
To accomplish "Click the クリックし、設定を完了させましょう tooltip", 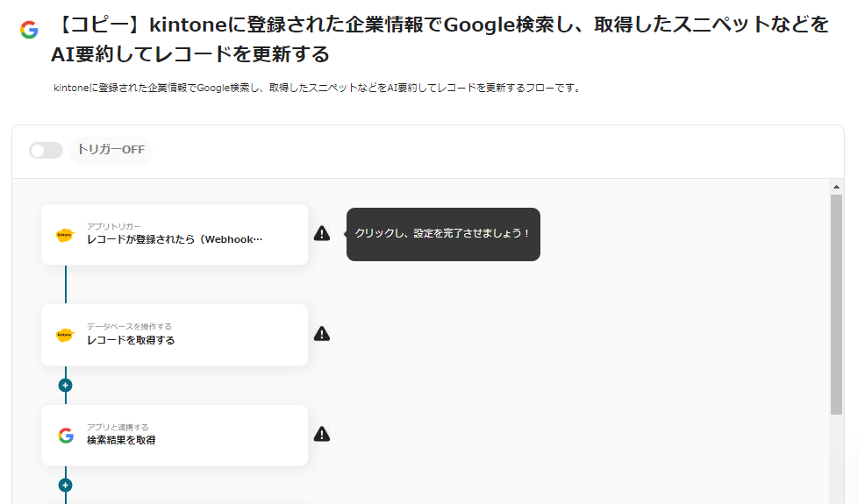I will [443, 234].
